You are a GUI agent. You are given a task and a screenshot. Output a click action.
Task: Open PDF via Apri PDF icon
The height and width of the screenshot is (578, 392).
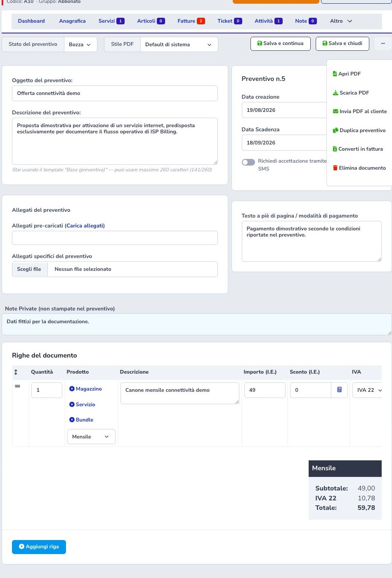[335, 74]
